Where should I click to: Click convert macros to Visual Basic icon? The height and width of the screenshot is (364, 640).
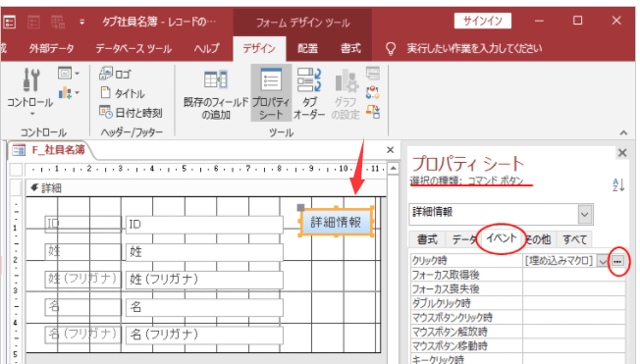click(373, 112)
